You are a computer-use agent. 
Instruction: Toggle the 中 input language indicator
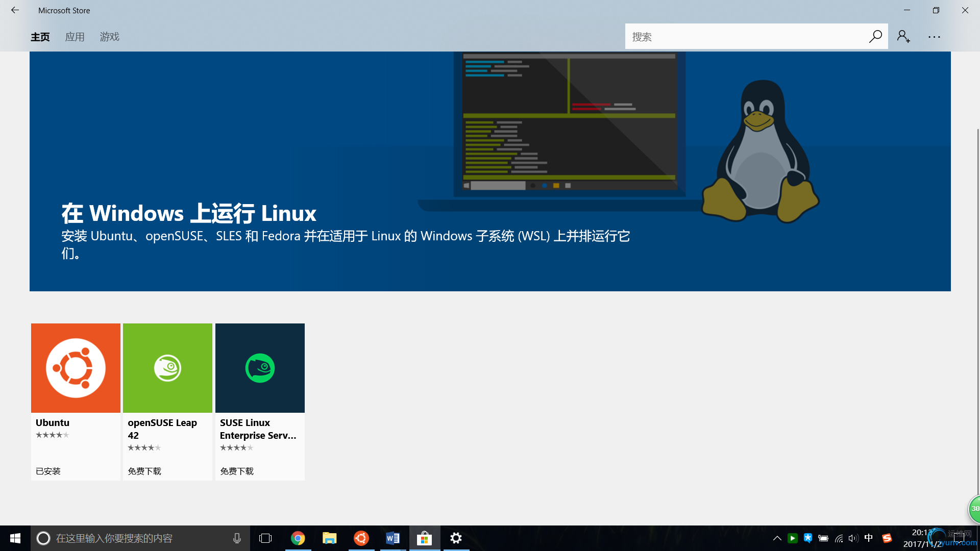(869, 538)
